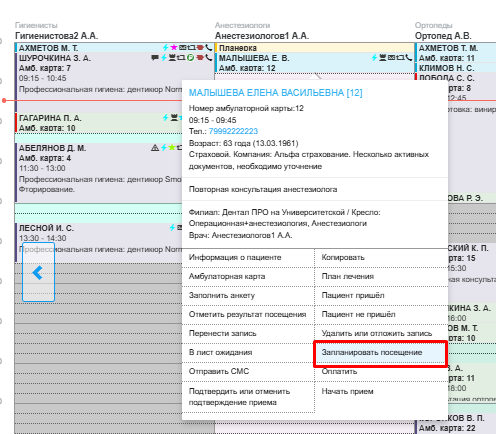Click the speech bubble icon in ШУРОЧКИНА З. А. row
Image resolution: width=496 pixels, height=434 pixels.
pos(155,58)
